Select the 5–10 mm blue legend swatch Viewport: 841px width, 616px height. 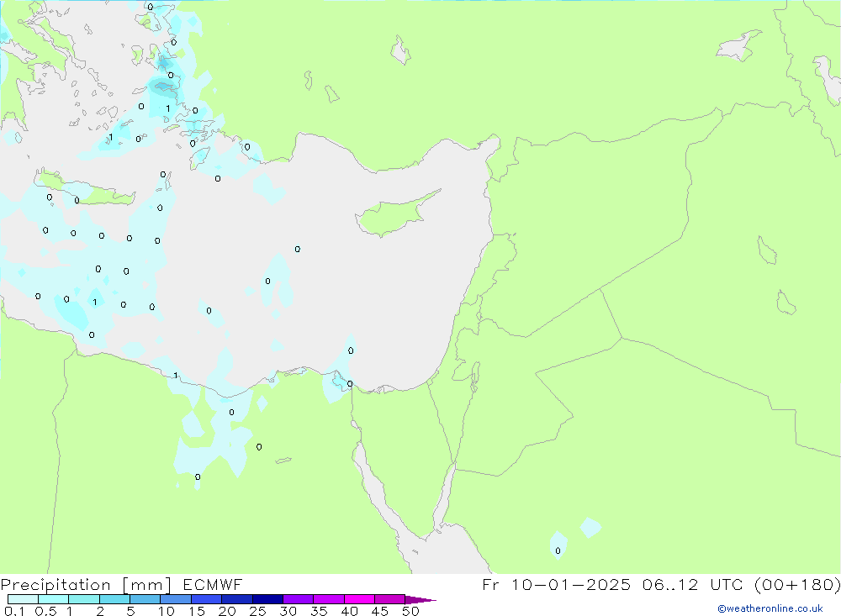point(145,599)
